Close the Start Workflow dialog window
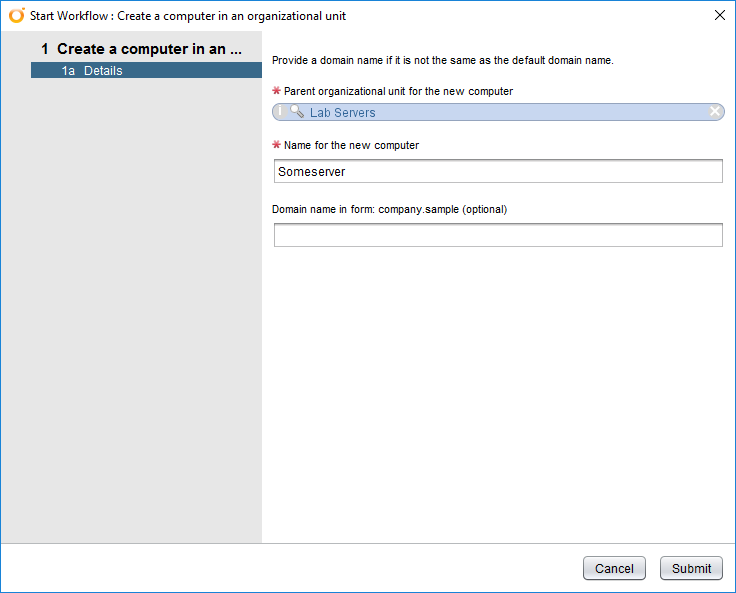 (719, 15)
